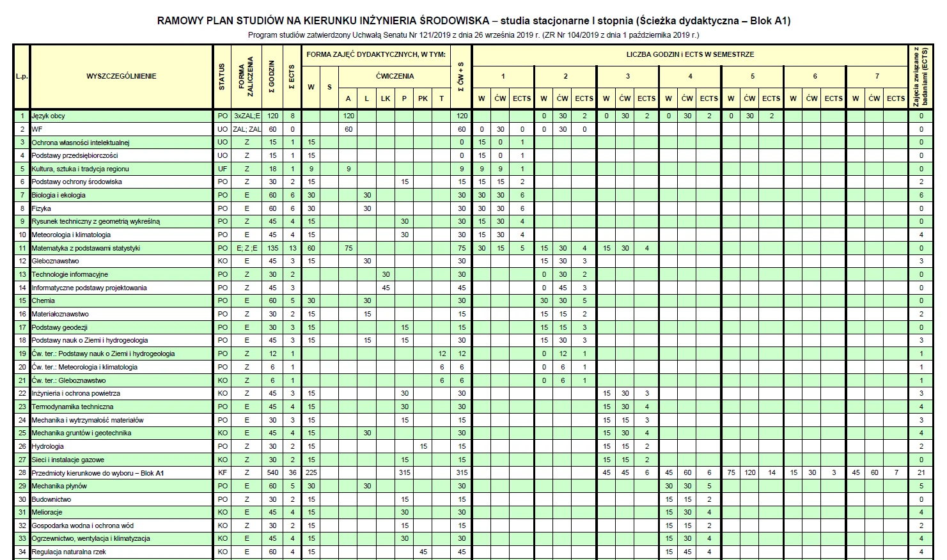Select the '36' ECTS cell in row 28
This screenshot has width=947, height=560.
point(292,473)
